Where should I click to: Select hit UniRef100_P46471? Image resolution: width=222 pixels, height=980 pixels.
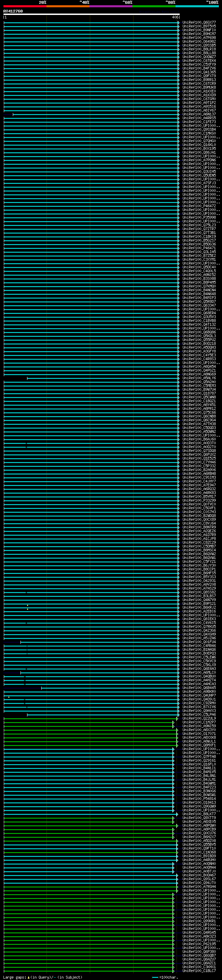[199, 248]
